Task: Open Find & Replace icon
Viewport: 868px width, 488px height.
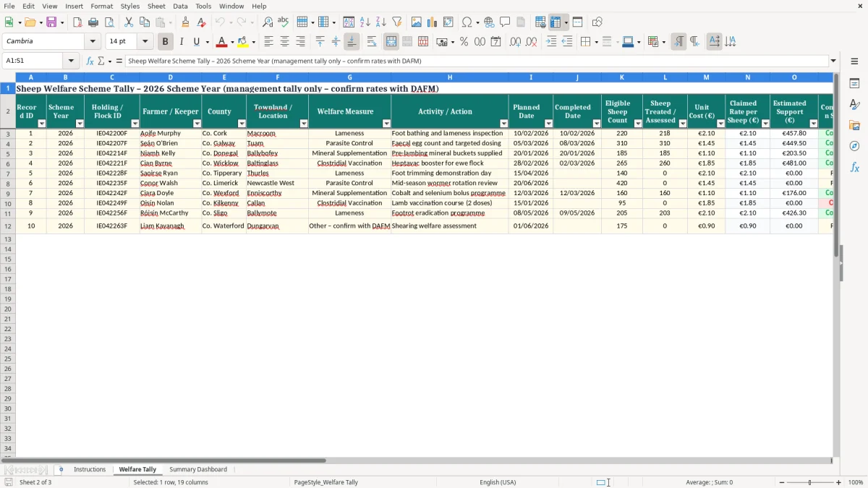Action: (x=268, y=22)
